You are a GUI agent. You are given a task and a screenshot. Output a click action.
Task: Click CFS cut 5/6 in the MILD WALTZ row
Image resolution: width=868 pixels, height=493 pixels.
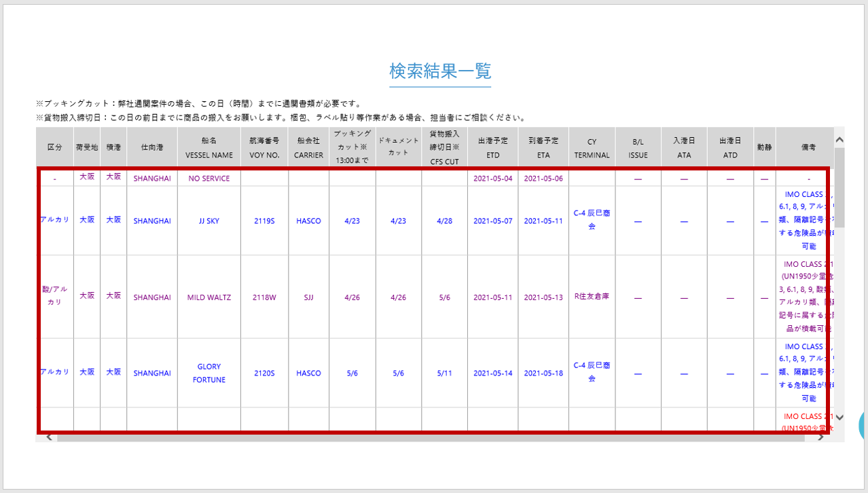click(x=445, y=297)
